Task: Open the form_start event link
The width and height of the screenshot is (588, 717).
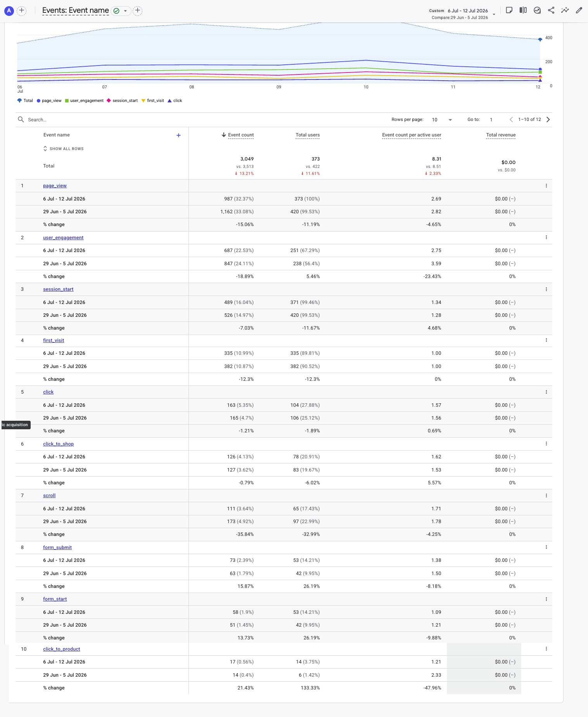Action: coord(55,599)
